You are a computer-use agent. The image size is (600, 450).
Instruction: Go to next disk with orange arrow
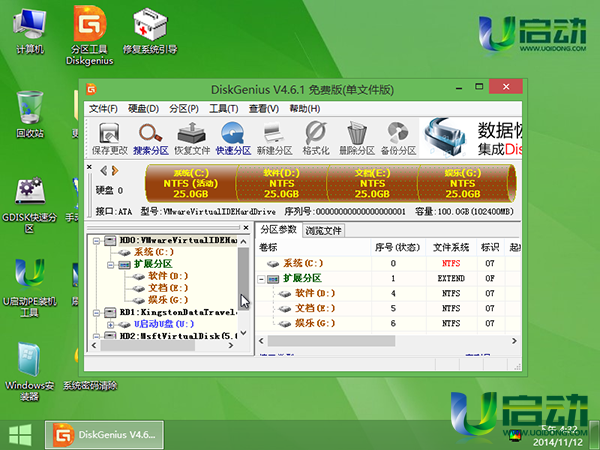[115, 170]
